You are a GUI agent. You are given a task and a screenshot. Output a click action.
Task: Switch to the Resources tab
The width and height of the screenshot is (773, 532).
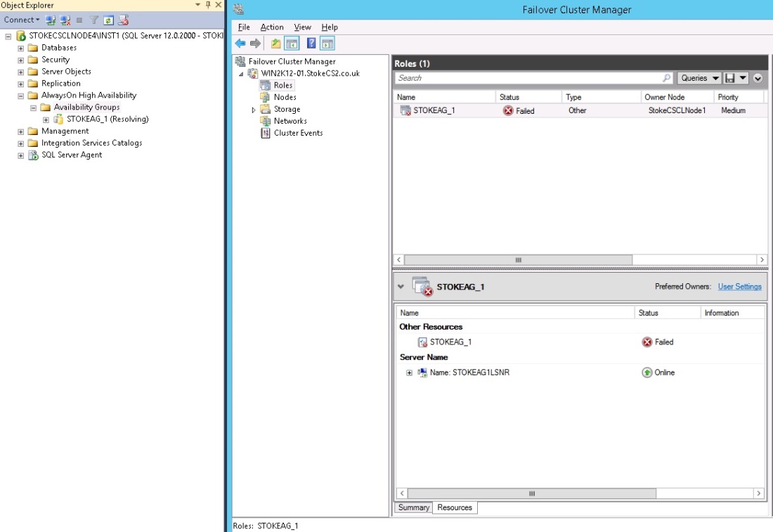(455, 507)
